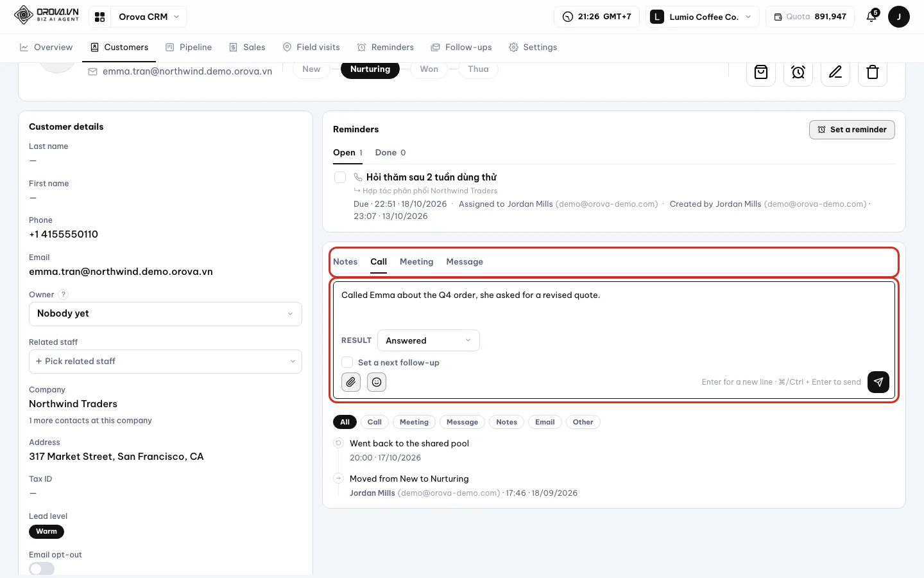Open '1 more contacts at this company' link
The image size is (924, 578).
90,421
